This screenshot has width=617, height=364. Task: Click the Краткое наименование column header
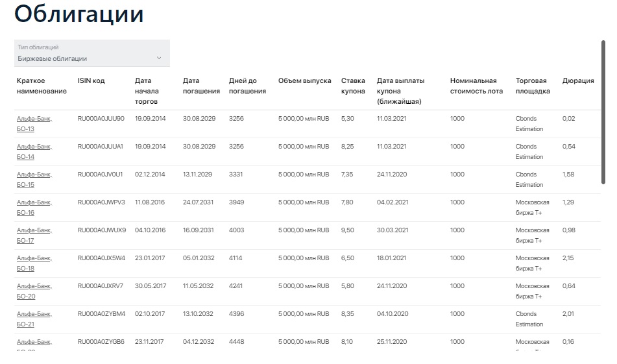[42, 86]
